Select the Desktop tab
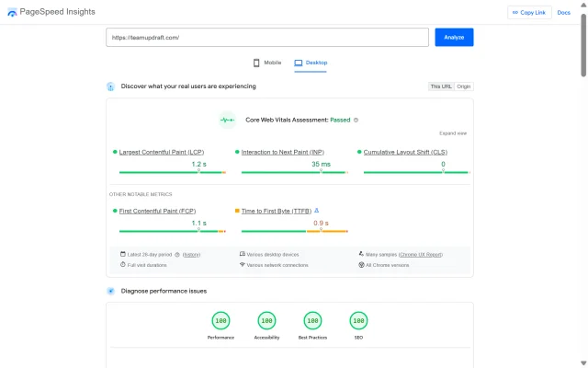Image resolution: width=588 pixels, height=368 pixels. point(311,63)
